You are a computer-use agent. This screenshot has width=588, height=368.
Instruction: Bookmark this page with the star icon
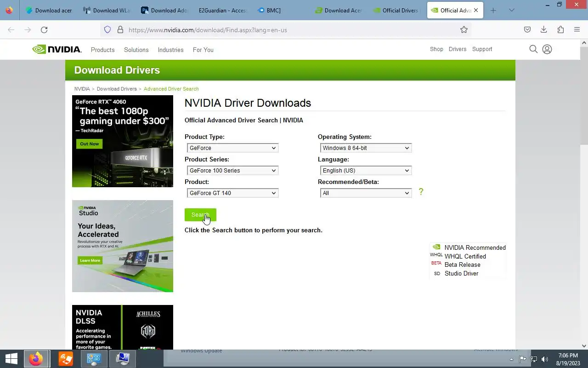click(464, 30)
